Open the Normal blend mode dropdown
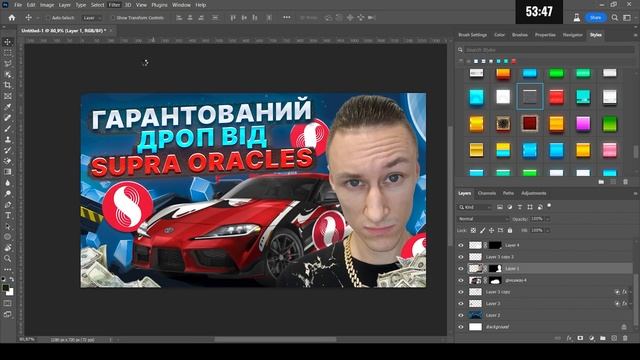 coord(483,219)
